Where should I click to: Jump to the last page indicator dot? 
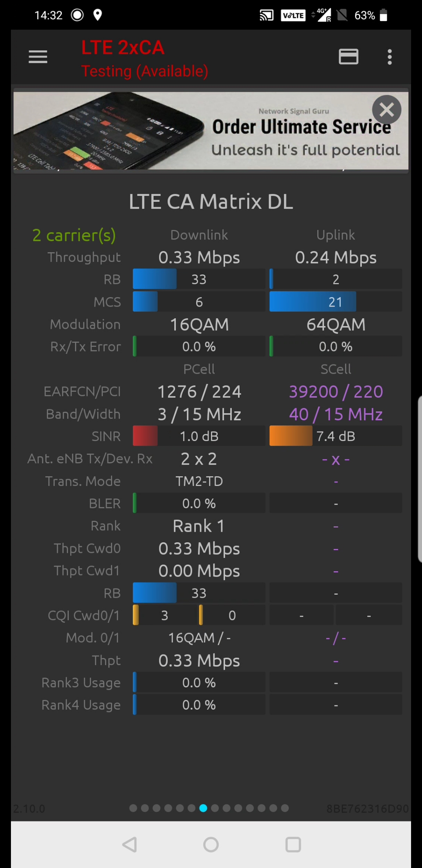(285, 808)
